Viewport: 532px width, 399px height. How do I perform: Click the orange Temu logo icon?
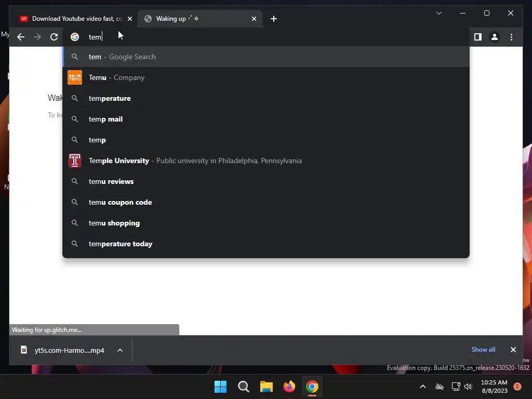coord(75,78)
